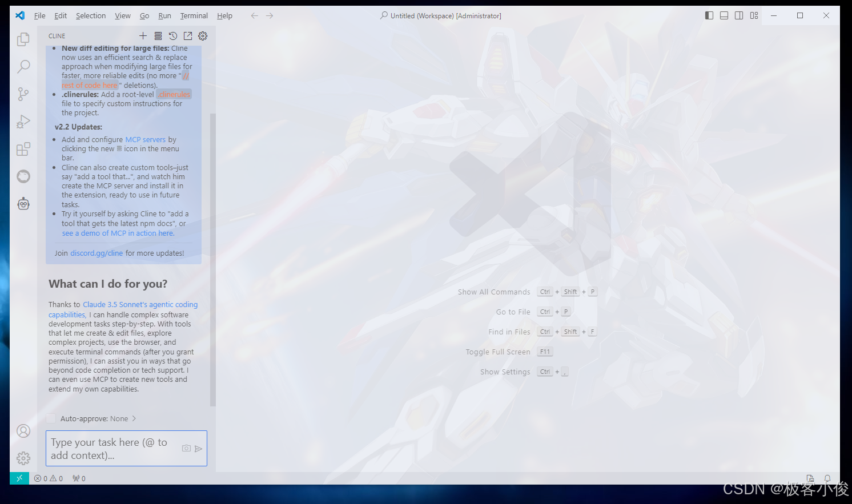
Task: Open the Terminal menu
Action: pyautogui.click(x=194, y=15)
